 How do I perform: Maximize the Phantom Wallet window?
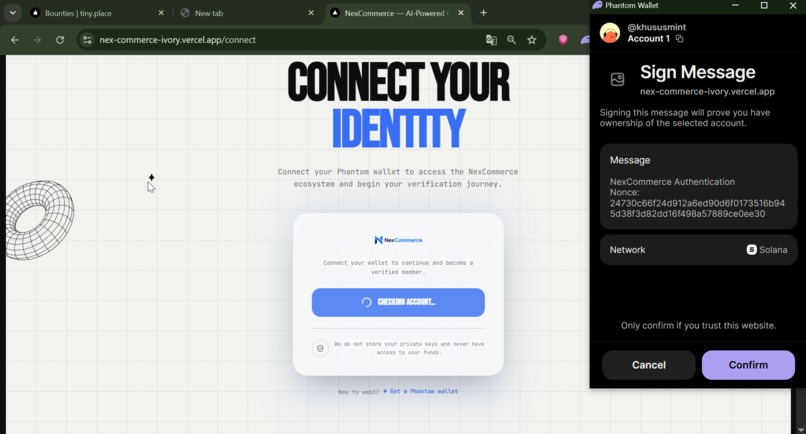pos(764,5)
